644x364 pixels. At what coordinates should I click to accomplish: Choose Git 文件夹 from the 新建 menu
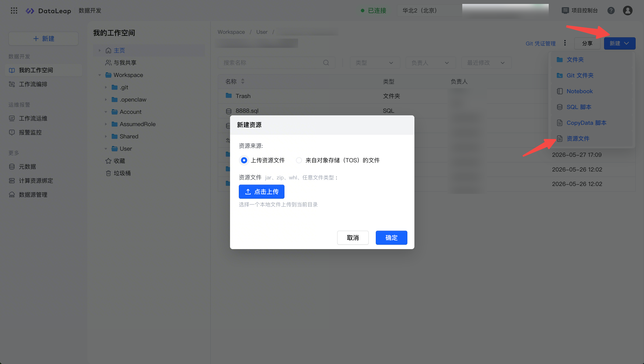point(592,75)
